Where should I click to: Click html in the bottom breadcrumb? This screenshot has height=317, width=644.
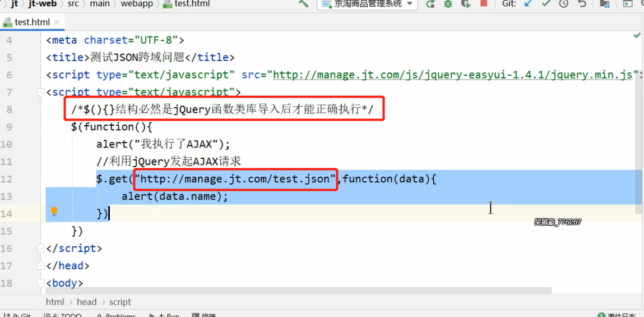[x=55, y=302]
